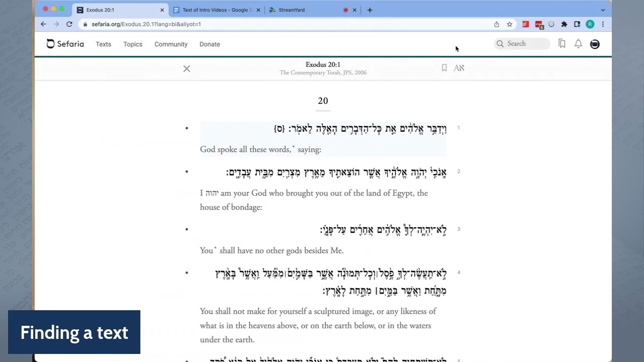Click the aliyah marker bullet beside verse 2
Viewport: 644px width, 362px height.
187,171
